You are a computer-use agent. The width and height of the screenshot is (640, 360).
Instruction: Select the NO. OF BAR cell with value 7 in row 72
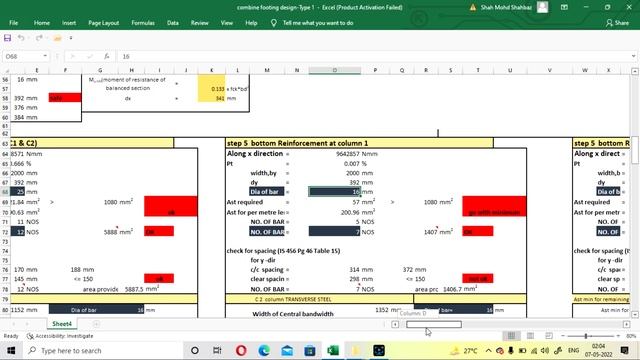click(335, 232)
